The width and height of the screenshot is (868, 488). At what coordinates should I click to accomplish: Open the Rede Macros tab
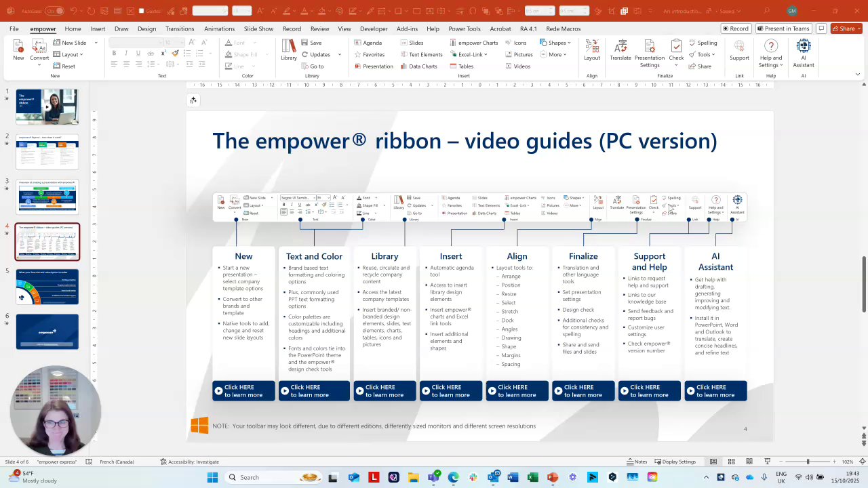pos(564,28)
